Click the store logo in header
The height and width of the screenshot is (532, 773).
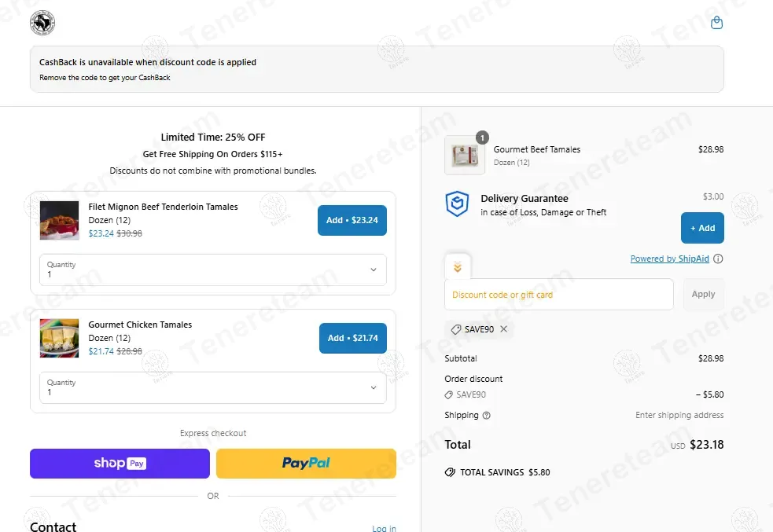(x=42, y=23)
